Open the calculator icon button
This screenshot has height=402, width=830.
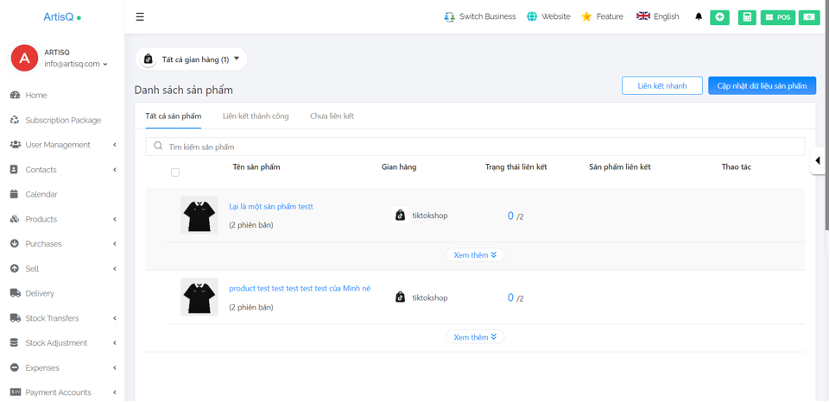747,17
